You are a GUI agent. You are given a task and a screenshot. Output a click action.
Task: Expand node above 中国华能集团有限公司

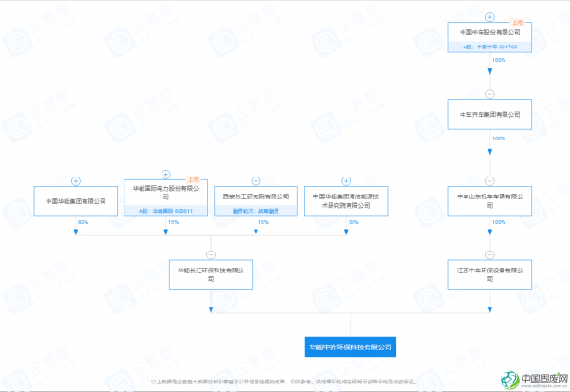[75, 178]
